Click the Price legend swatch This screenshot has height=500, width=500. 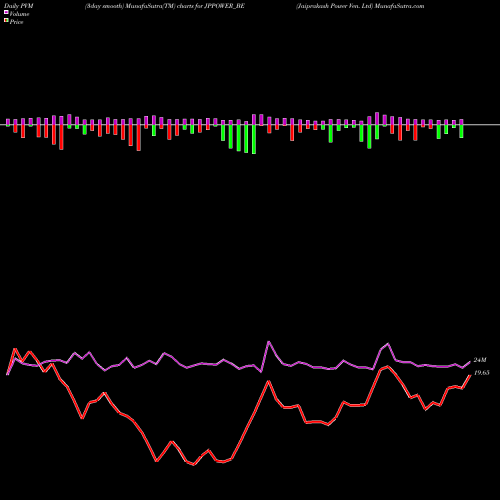click(6, 21)
